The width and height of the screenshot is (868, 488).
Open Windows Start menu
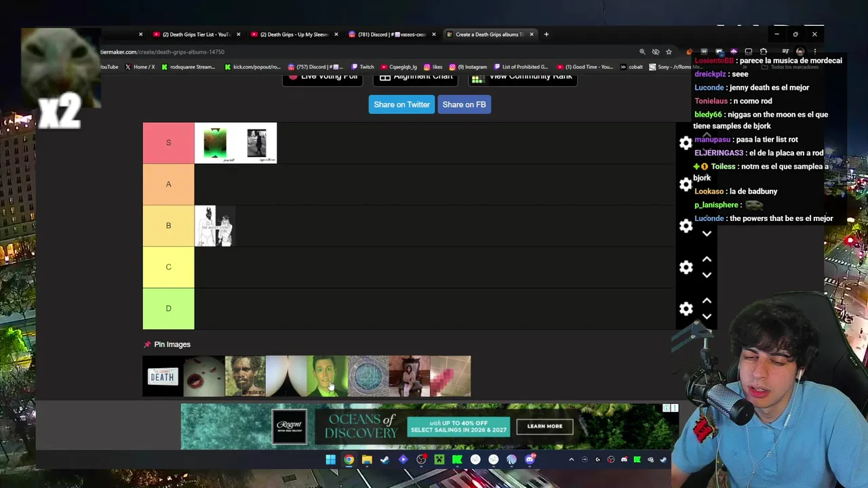(x=330, y=460)
